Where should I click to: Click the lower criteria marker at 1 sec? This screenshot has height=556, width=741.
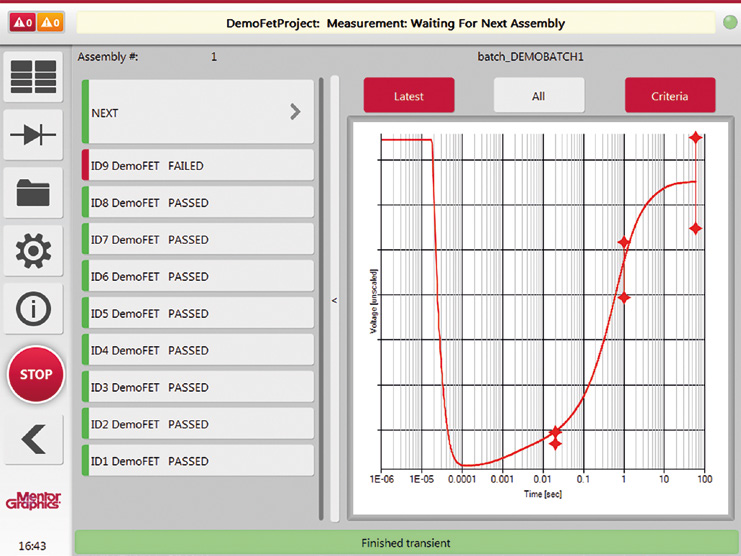pos(624,298)
